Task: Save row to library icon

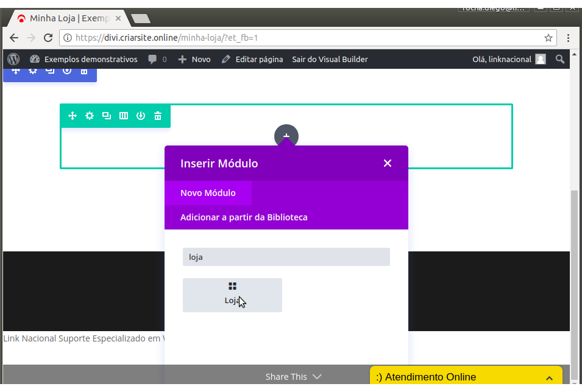Action: click(x=141, y=116)
